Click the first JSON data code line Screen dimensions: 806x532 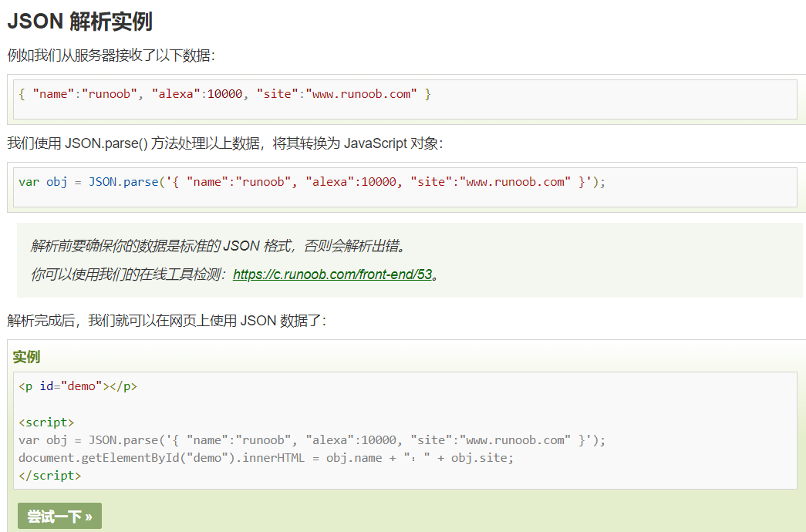click(224, 94)
